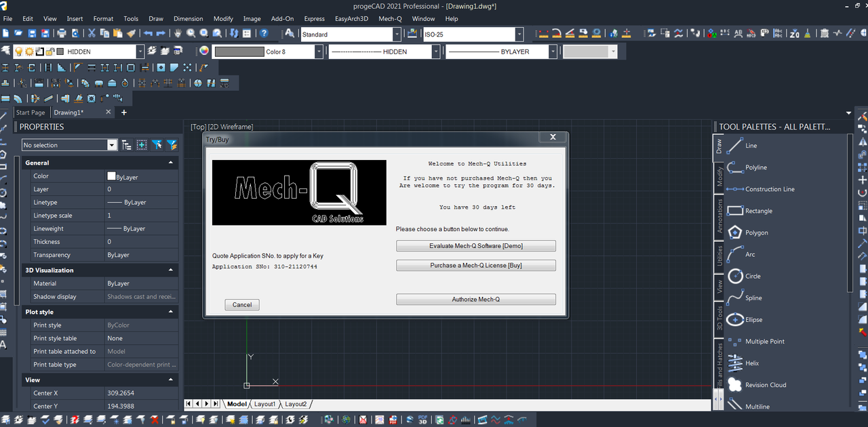This screenshot has height=427, width=868.
Task: Open the color wheel picker icon
Action: (203, 51)
